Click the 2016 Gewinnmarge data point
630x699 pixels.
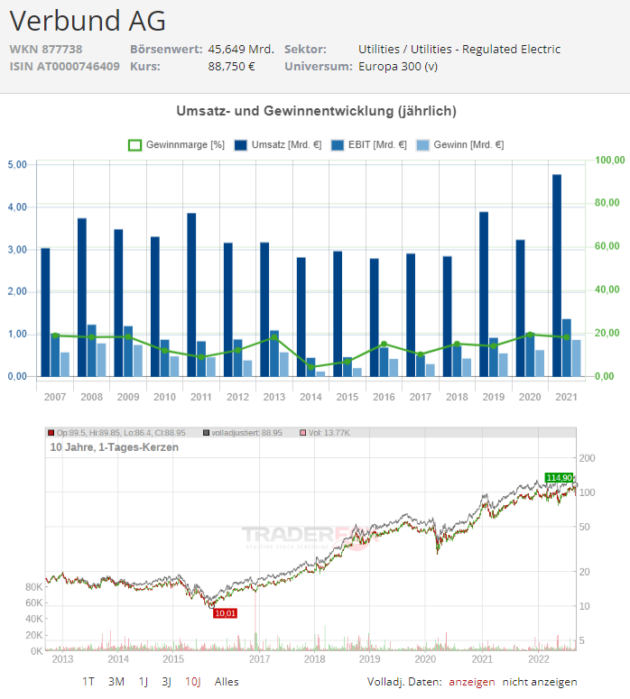tap(384, 344)
